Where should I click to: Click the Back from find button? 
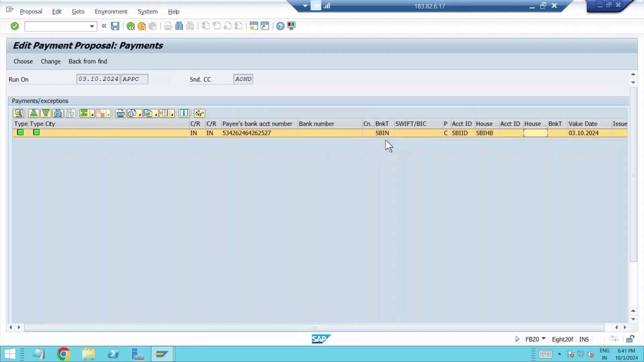click(88, 61)
